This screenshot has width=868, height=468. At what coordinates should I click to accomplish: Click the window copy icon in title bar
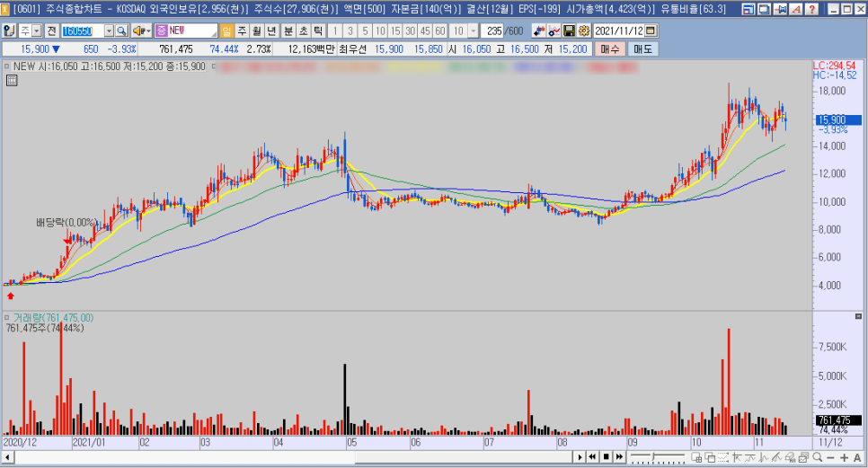click(765, 9)
